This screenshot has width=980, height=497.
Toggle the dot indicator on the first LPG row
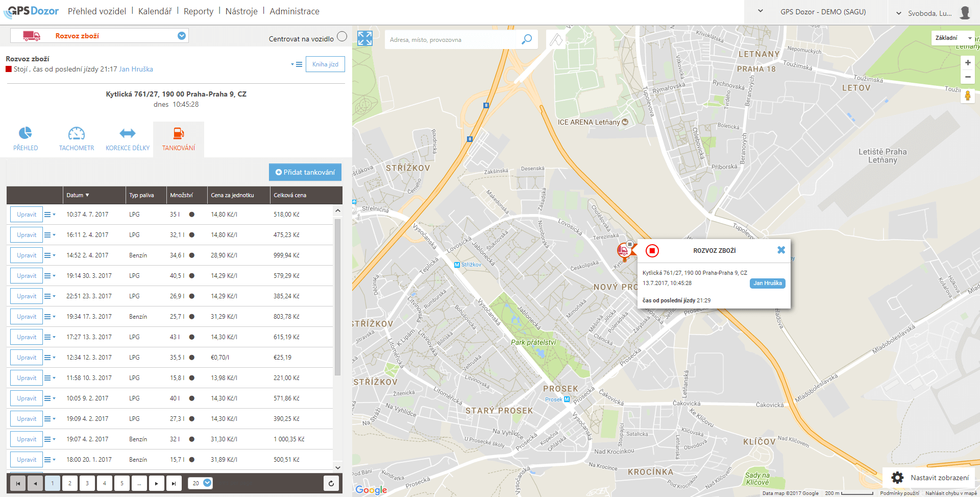pyautogui.click(x=192, y=215)
